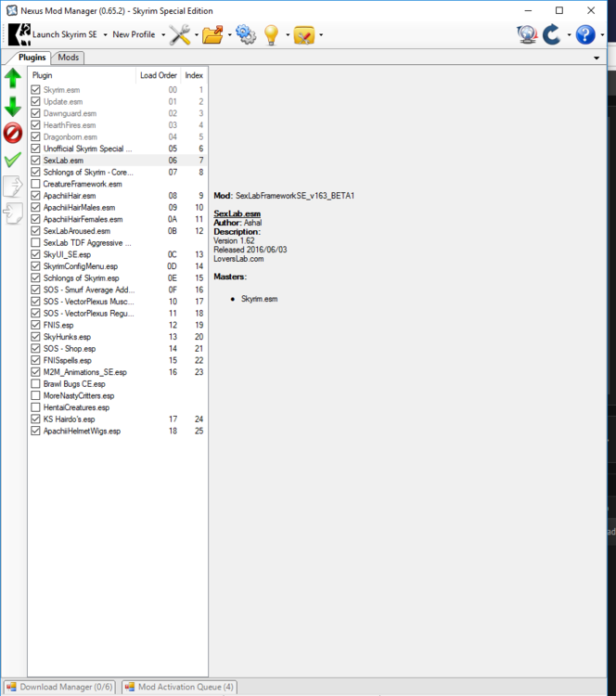Select the ApachiiHelmetWigs.esp row
Viewport: 616px width, 696px height.
(118, 431)
